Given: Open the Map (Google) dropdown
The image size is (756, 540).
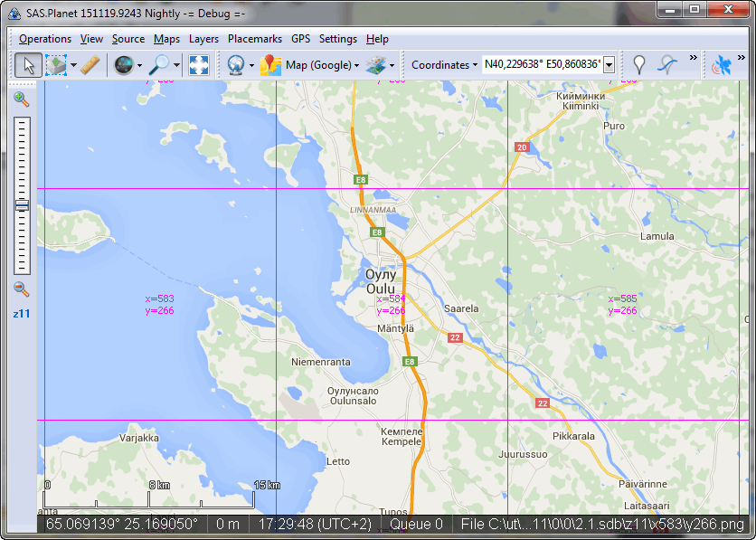Looking at the screenshot, I should [x=321, y=65].
